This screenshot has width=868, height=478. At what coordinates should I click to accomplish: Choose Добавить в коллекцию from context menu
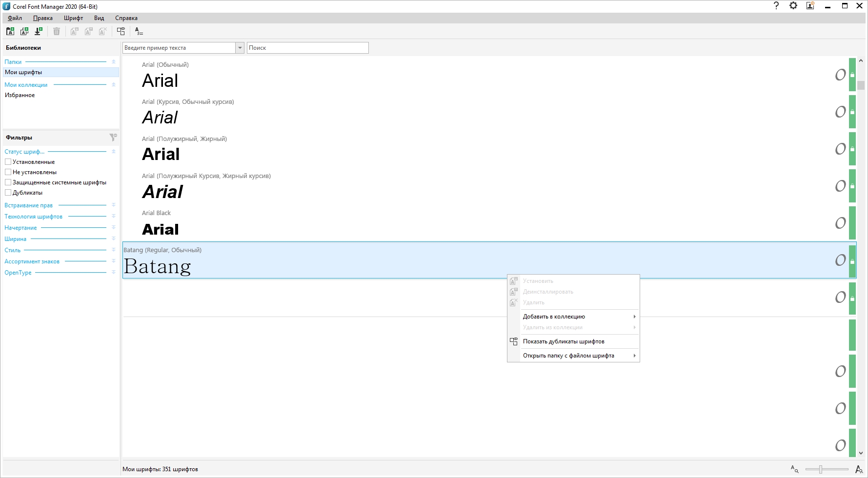click(573, 317)
